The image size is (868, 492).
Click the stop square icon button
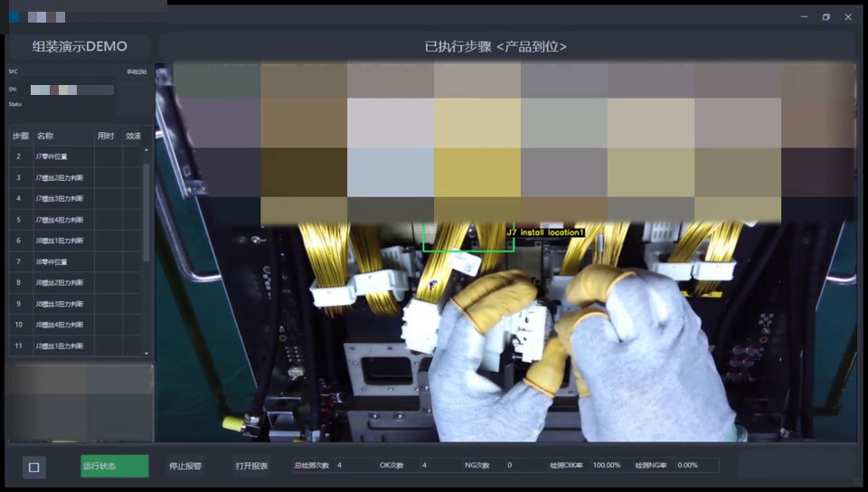click(x=33, y=467)
